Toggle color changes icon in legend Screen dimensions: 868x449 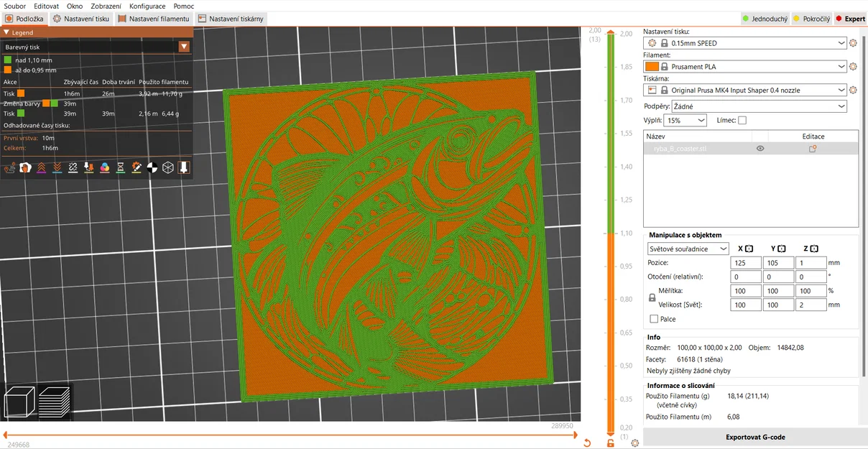pyautogui.click(x=104, y=167)
